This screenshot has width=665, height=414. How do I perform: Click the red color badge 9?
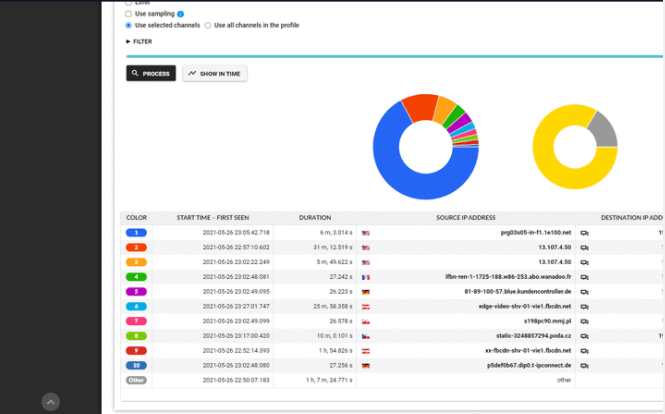coord(136,351)
